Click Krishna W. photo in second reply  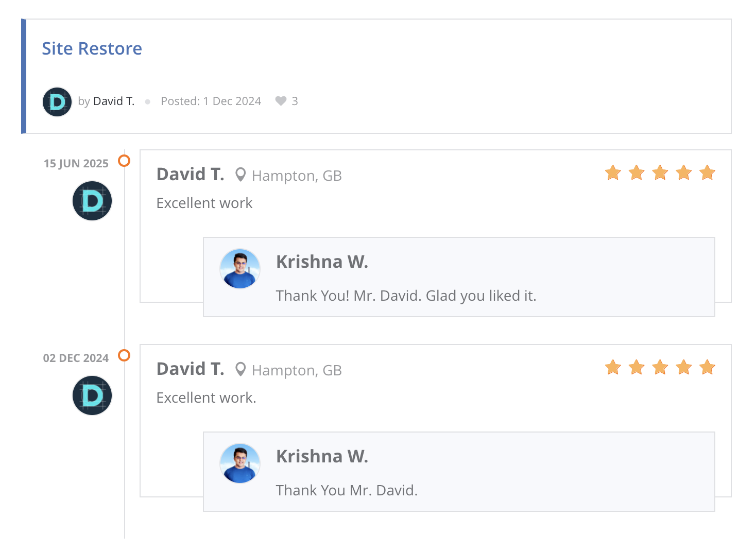[240, 463]
